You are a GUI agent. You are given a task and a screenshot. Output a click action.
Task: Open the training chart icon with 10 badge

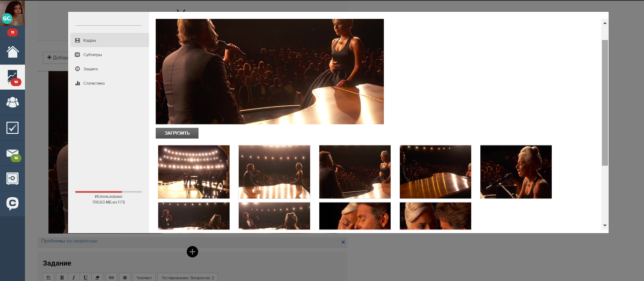coord(12,77)
